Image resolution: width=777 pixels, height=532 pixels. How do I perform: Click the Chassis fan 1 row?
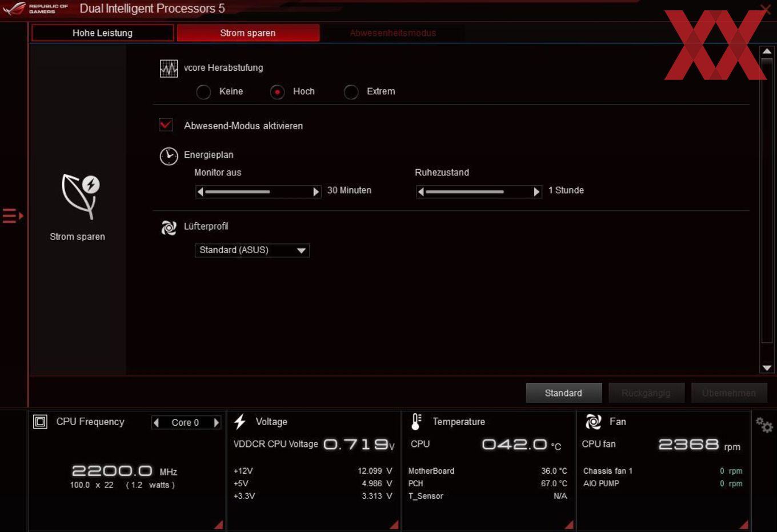pyautogui.click(x=663, y=471)
